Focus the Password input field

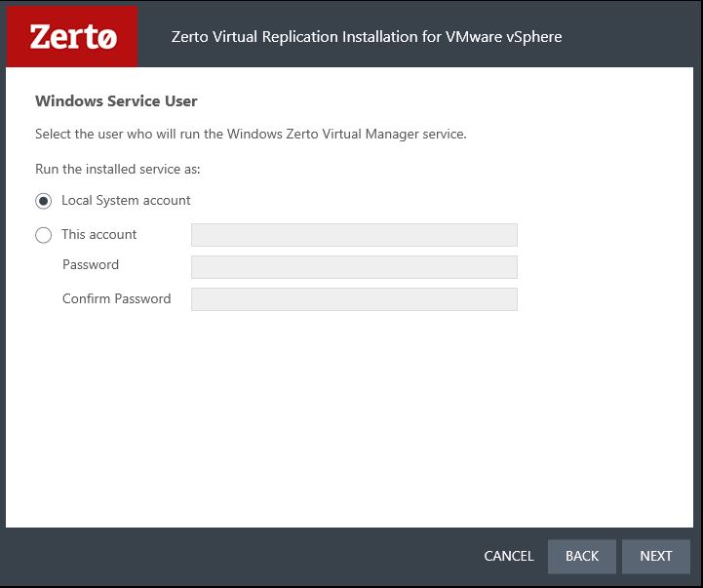354,267
